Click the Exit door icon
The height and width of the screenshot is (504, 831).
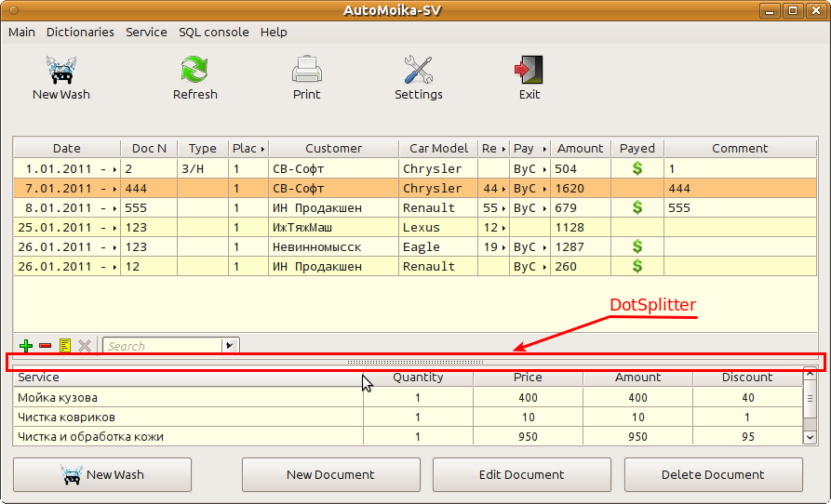529,71
